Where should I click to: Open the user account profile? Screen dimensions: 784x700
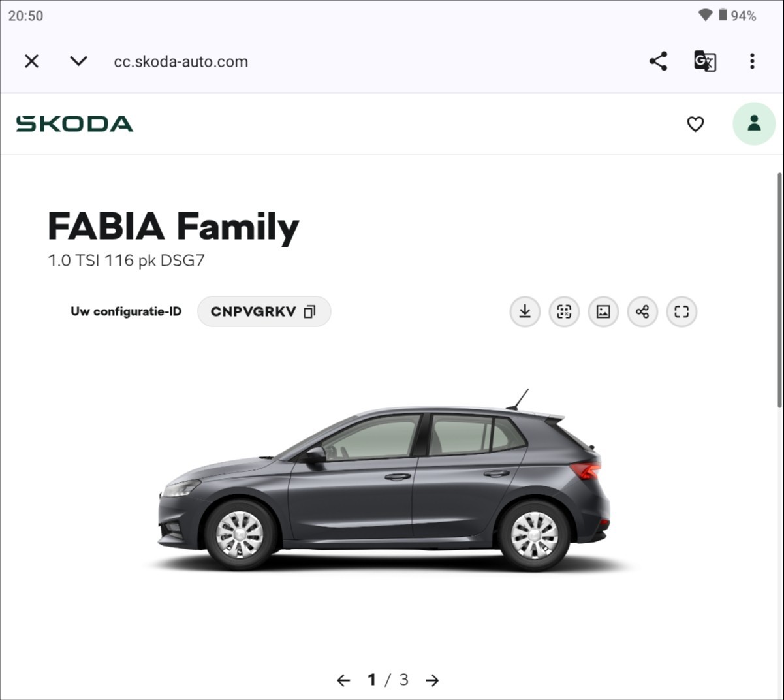754,123
